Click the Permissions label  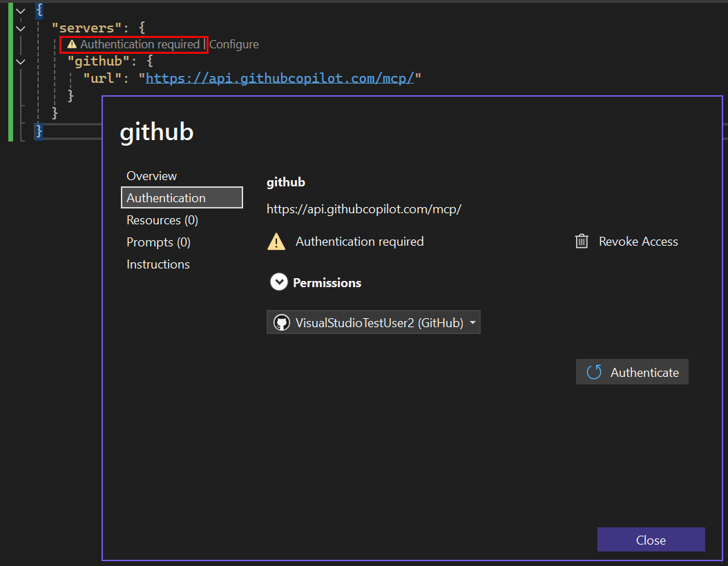coord(327,282)
